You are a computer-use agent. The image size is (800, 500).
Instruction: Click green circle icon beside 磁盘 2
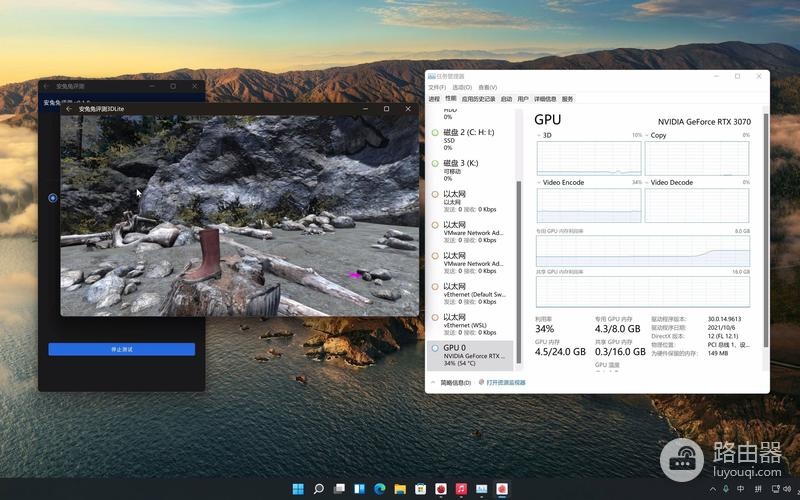(435, 133)
